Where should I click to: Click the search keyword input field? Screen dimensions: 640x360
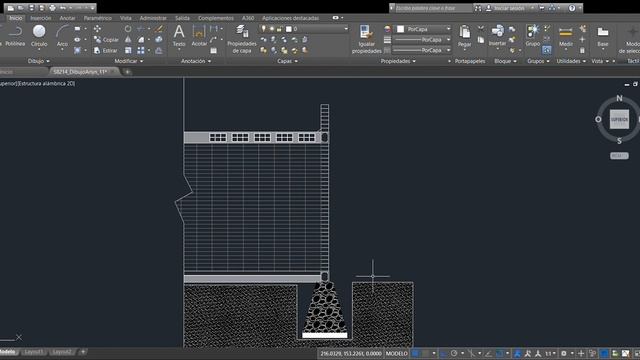coord(433,8)
